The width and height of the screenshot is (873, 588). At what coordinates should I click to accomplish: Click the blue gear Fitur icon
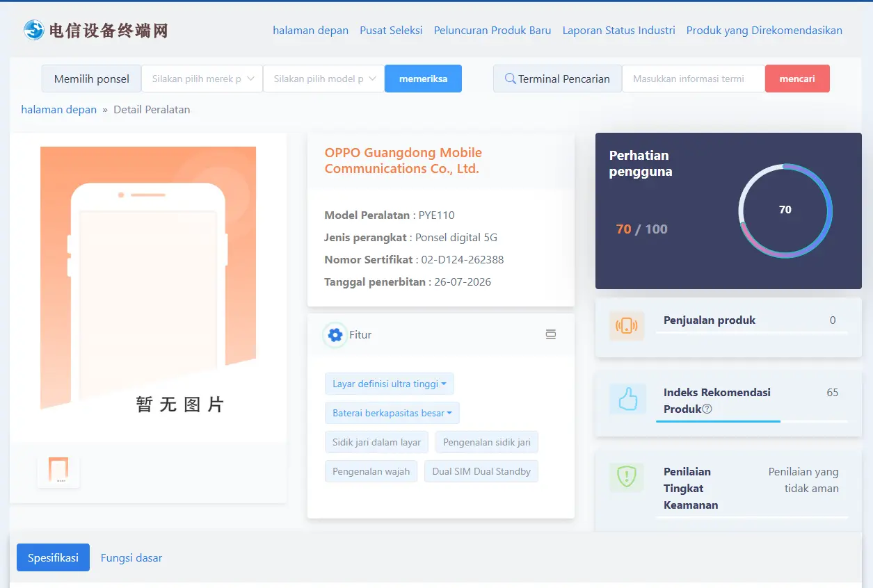(x=335, y=335)
